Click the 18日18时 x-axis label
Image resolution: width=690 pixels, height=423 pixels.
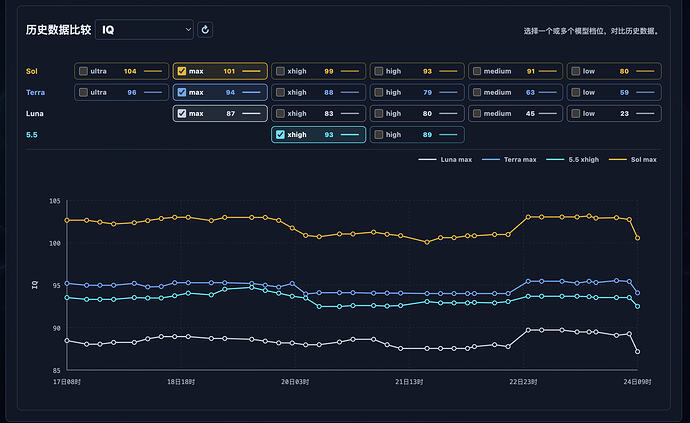pos(181,382)
